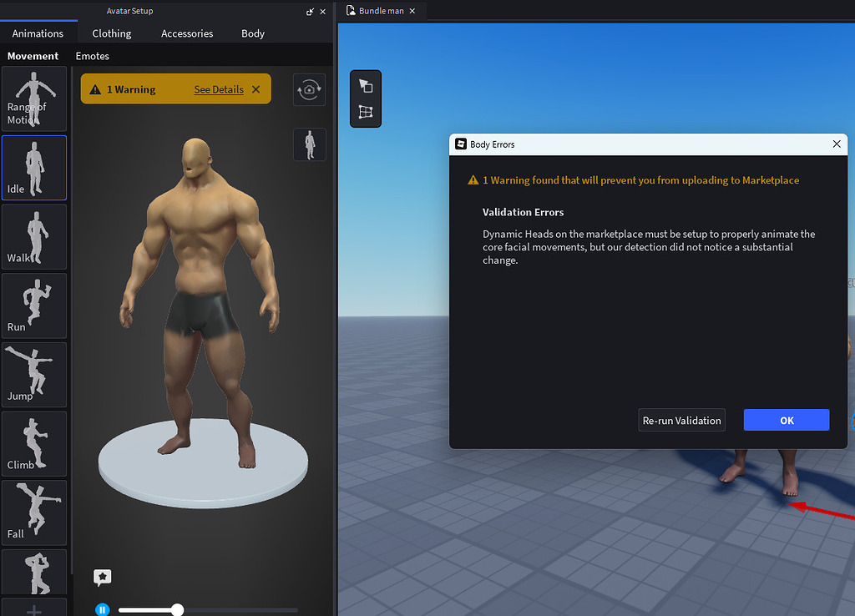This screenshot has width=855, height=616.
Task: Click the See Details warning link
Action: click(219, 89)
